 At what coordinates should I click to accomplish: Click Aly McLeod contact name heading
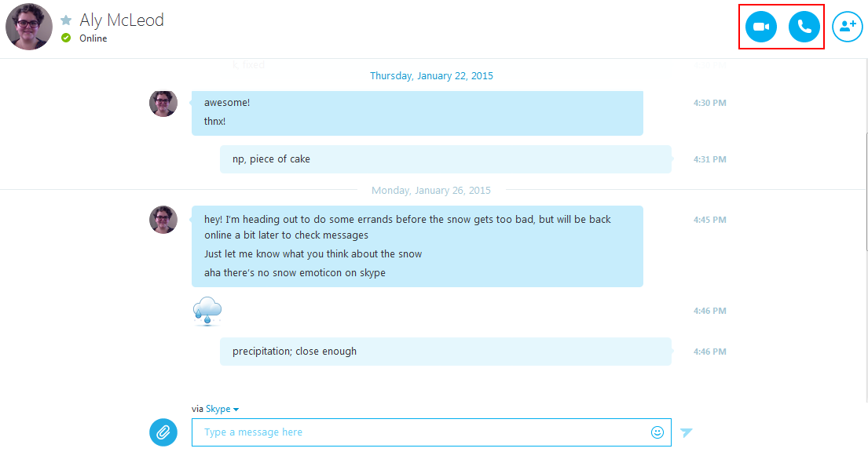point(122,20)
